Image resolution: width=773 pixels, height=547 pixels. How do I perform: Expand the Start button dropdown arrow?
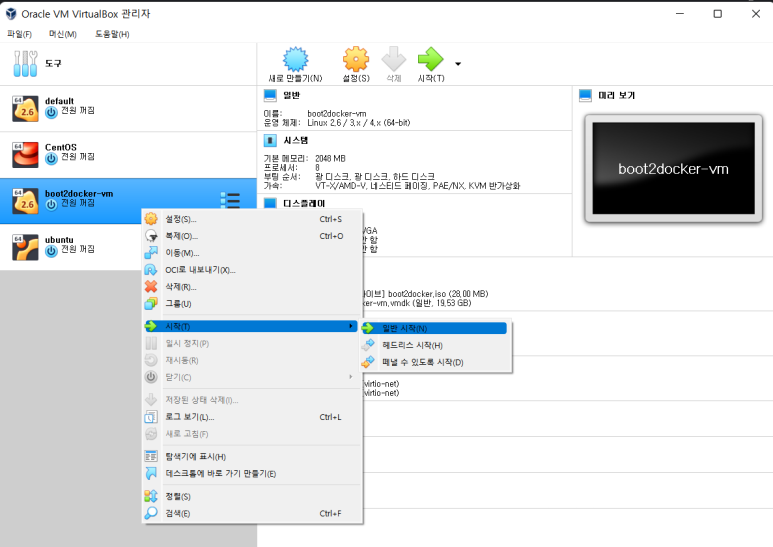pyautogui.click(x=458, y=64)
